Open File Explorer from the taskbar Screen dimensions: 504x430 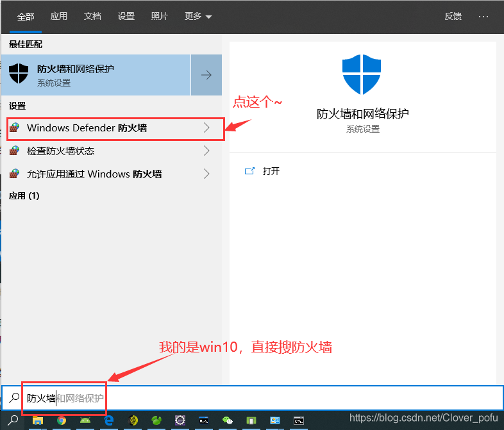pyautogui.click(x=38, y=421)
